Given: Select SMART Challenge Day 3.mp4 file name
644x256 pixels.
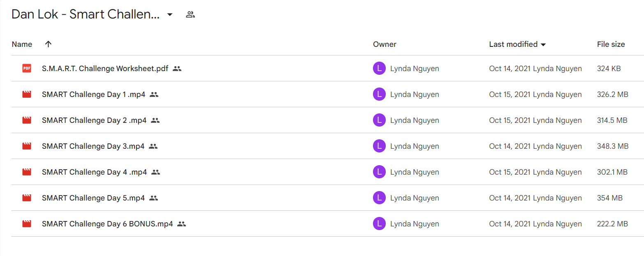Looking at the screenshot, I should [93, 146].
